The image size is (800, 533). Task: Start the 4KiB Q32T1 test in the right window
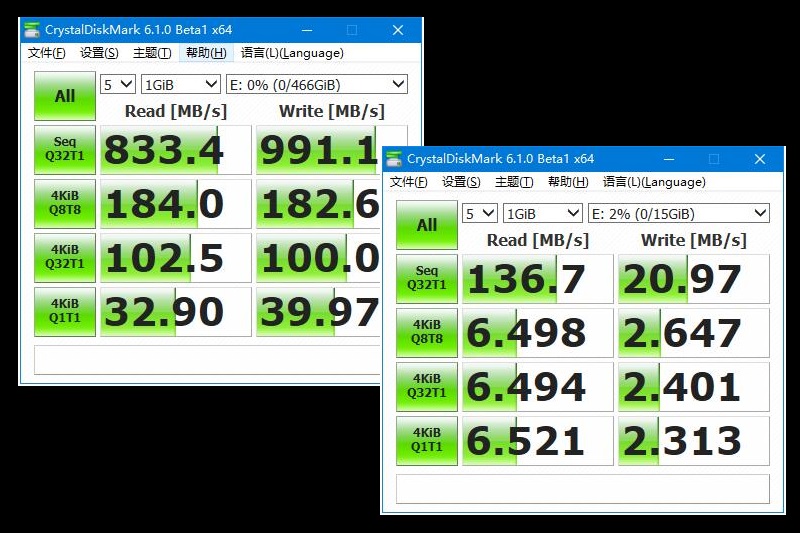pos(427,387)
